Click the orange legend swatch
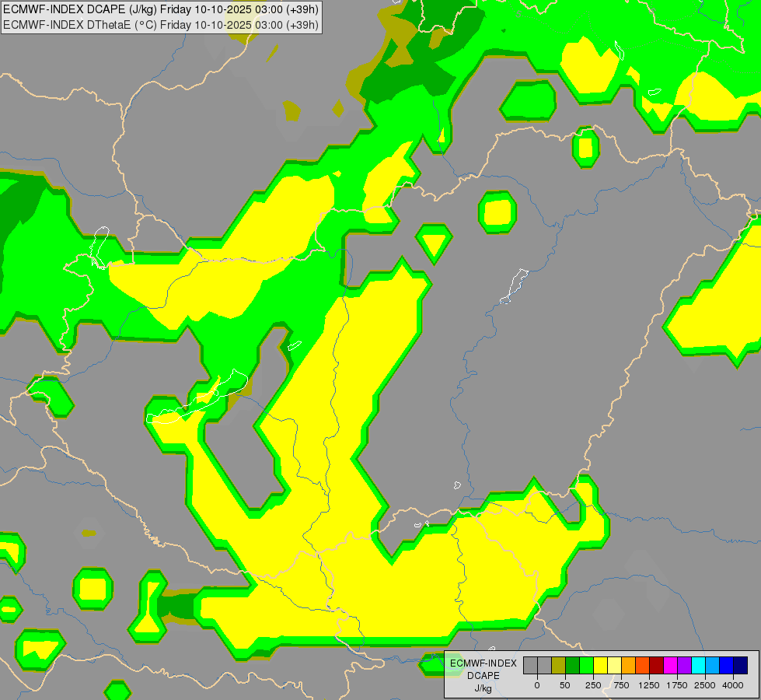This screenshot has width=761, height=700. (629, 665)
